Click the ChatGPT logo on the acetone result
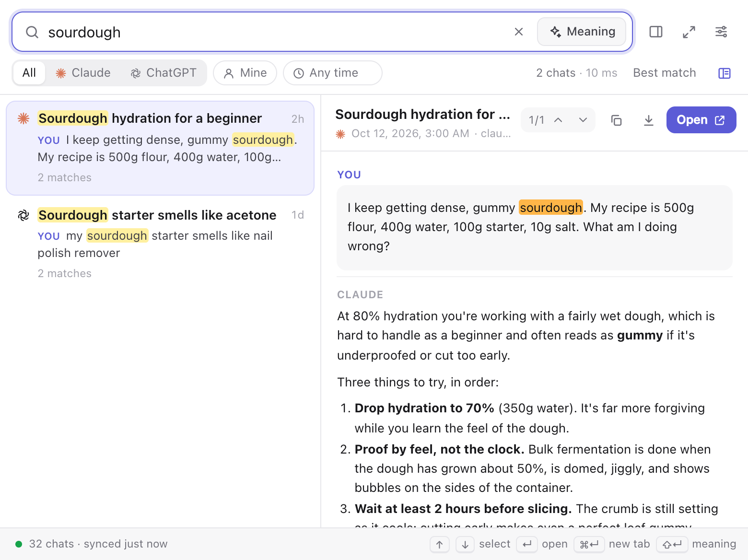 [23, 215]
